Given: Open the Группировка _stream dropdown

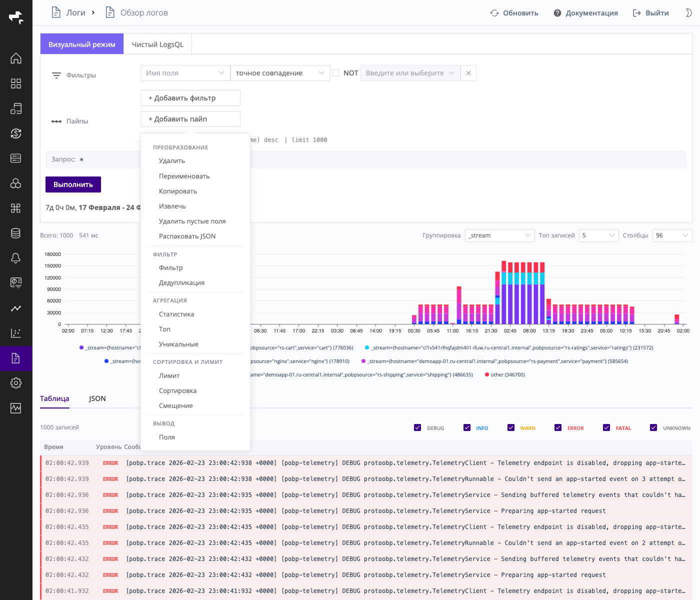Looking at the screenshot, I should pyautogui.click(x=499, y=235).
